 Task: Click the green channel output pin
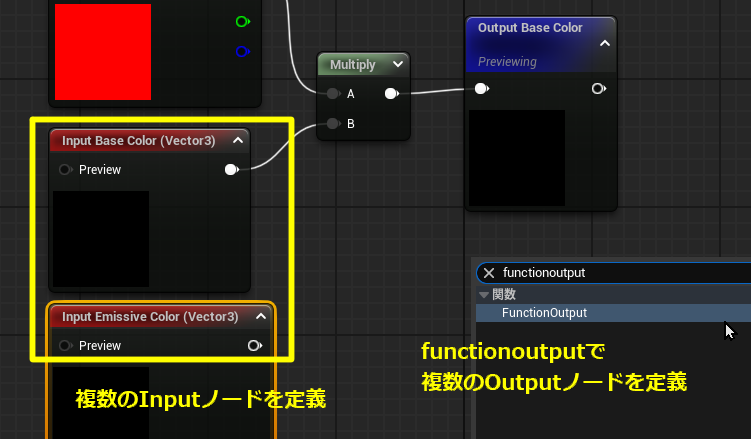click(x=243, y=22)
